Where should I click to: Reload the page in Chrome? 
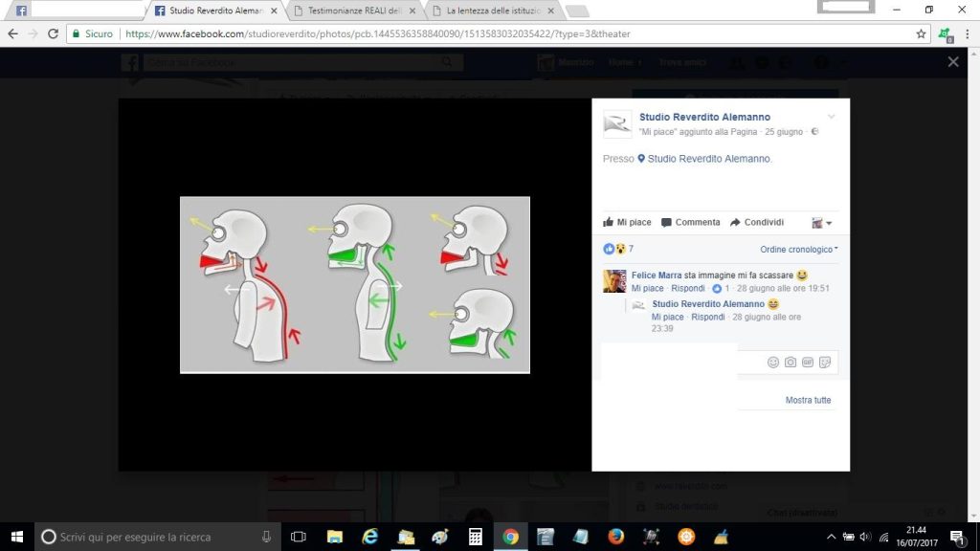point(53,33)
